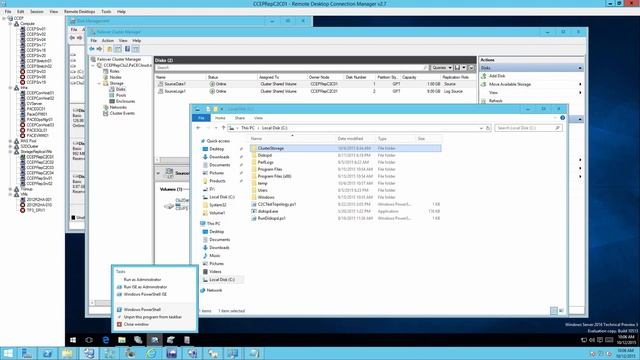Open Internet Explorer on the local taskbar

(151, 353)
